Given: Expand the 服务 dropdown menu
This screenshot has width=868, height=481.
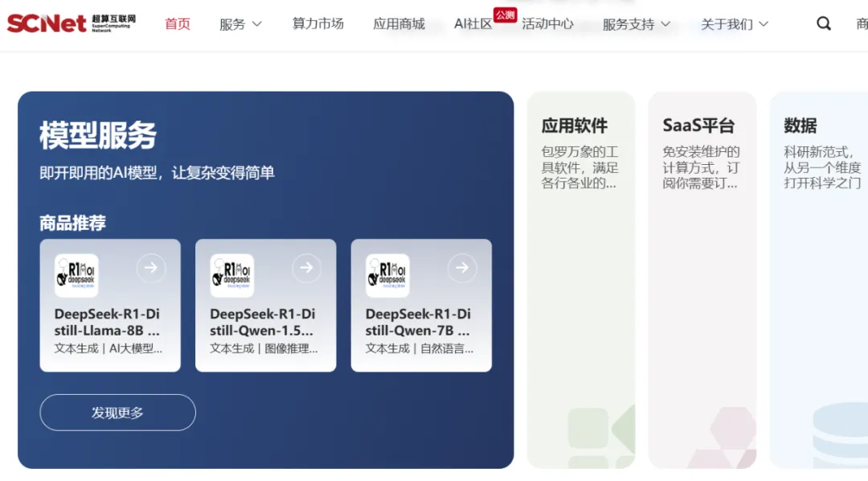Looking at the screenshot, I should point(240,24).
